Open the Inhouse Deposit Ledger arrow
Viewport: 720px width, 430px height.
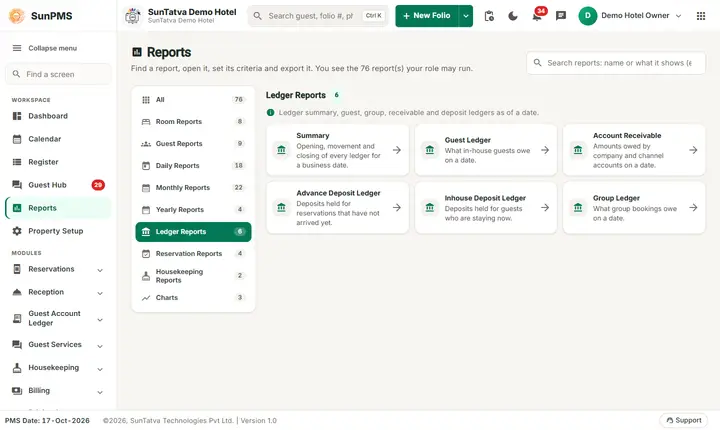545,208
